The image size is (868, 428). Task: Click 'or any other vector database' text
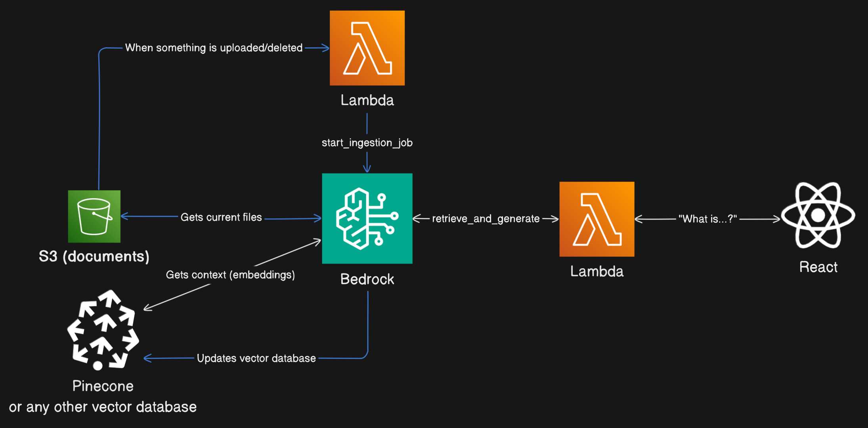coord(103,407)
